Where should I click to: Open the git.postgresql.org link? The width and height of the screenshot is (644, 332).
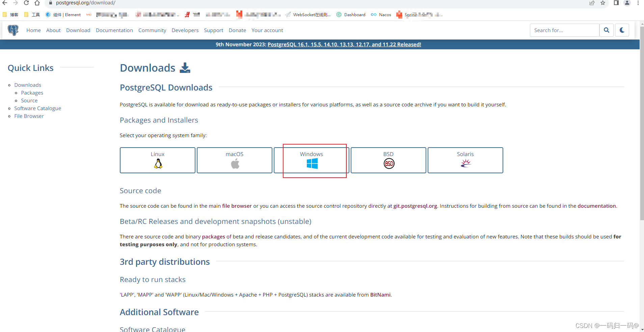[x=415, y=206]
